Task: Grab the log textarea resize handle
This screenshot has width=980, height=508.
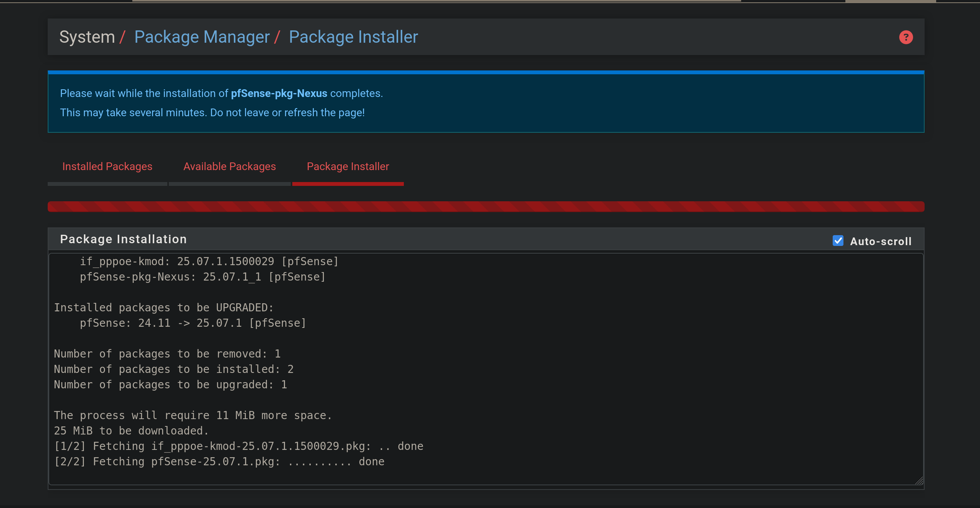Action: tap(919, 481)
